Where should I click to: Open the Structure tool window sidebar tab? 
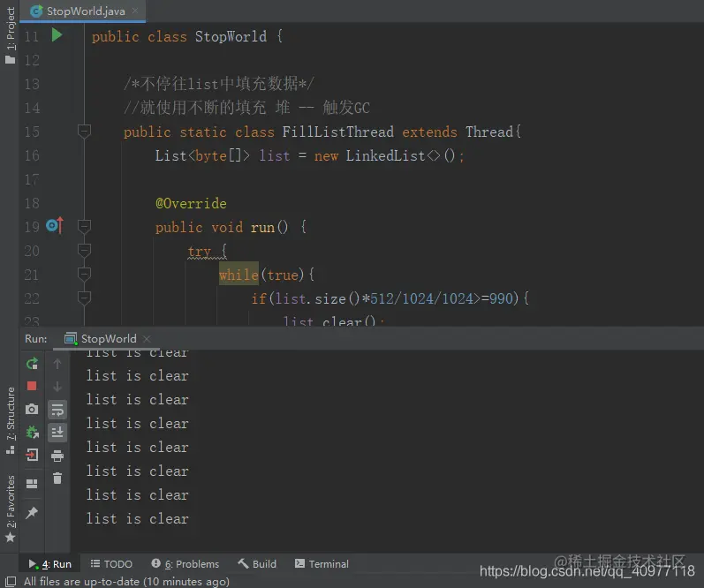(10, 420)
